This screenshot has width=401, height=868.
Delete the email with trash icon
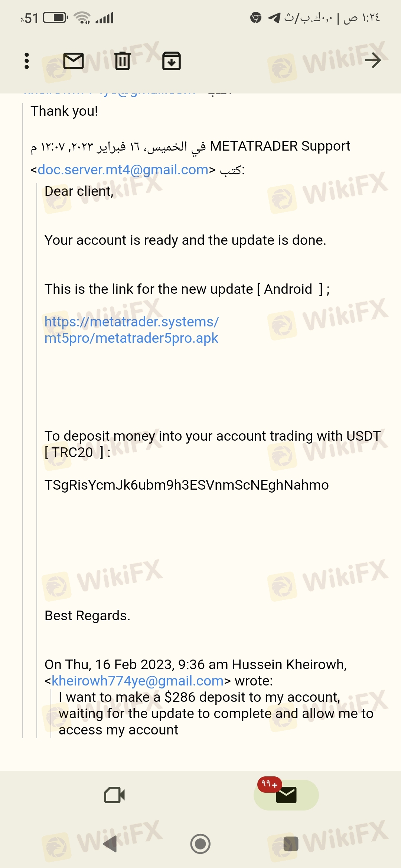(122, 61)
